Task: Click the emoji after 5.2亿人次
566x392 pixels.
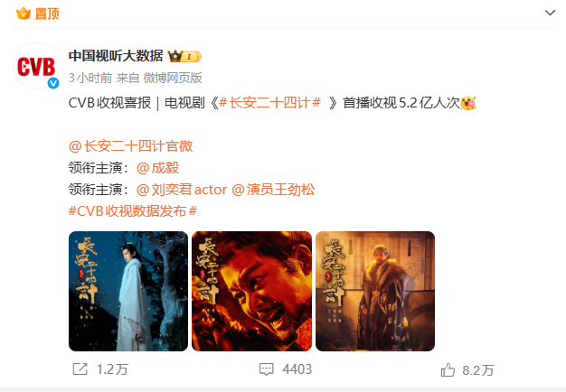Action: click(468, 103)
